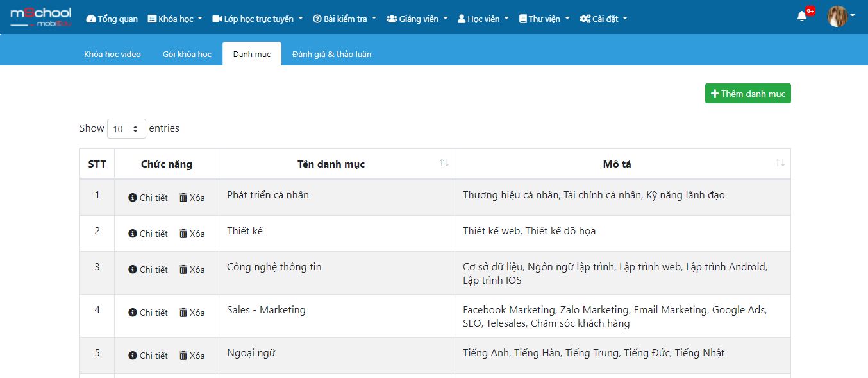The height and width of the screenshot is (378, 868).
Task: Click info icon for Phát triển cá nhân
Action: (133, 198)
